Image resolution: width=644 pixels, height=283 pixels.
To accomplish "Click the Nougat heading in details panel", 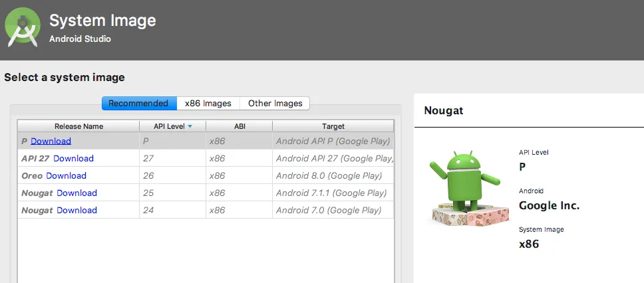I will click(x=444, y=111).
